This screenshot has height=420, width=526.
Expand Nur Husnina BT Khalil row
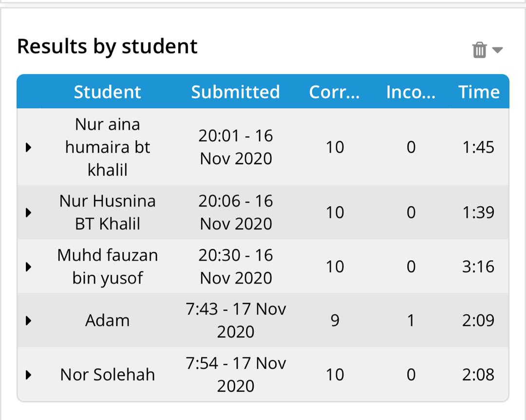coord(28,212)
